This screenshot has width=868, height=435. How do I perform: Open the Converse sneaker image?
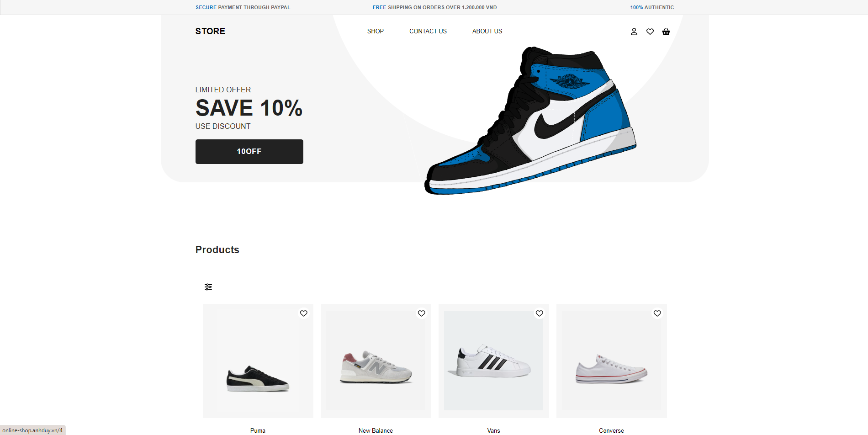[x=612, y=361]
